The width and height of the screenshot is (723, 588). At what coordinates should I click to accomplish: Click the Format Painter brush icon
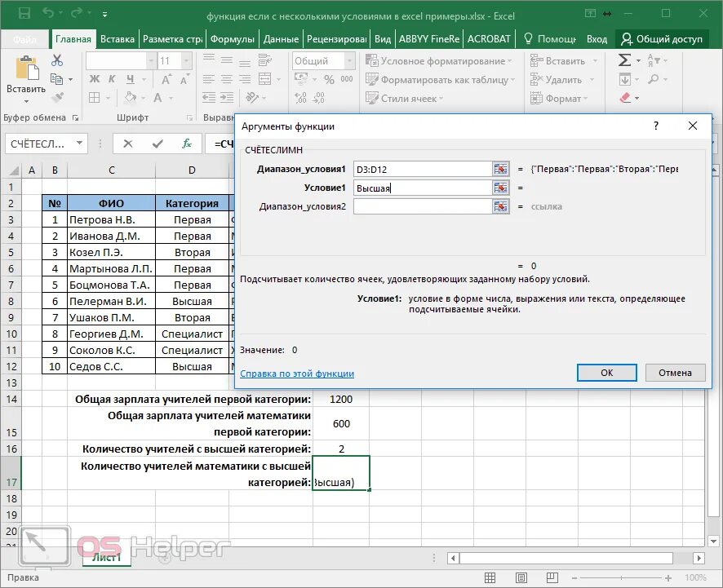[x=57, y=97]
